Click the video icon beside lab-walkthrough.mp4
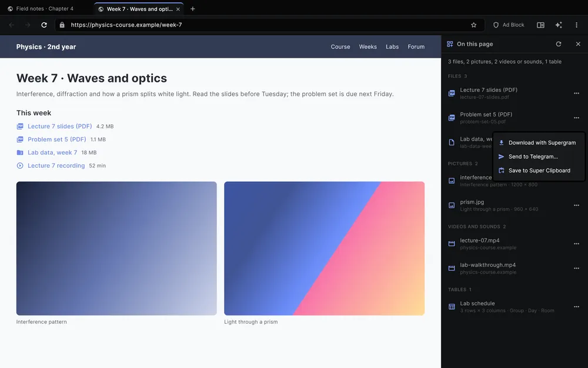Image resolution: width=588 pixels, height=368 pixels. pos(452,268)
